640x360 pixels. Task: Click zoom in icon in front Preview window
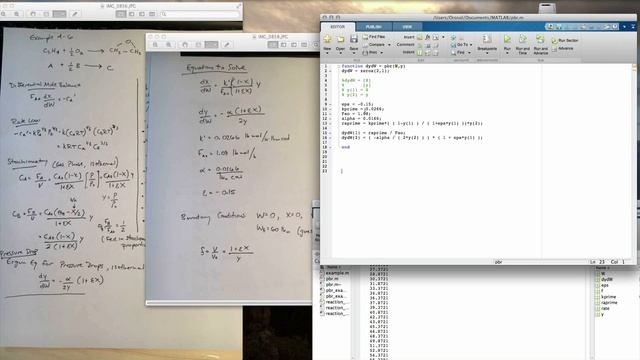click(169, 44)
